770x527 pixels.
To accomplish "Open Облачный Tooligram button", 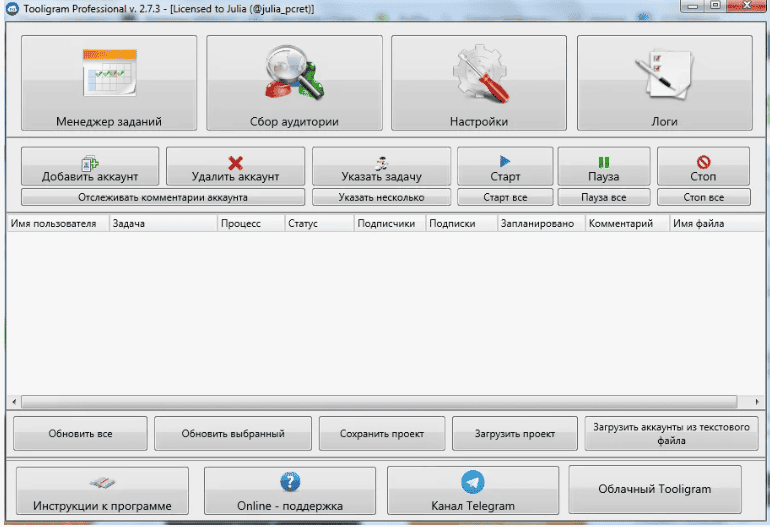I will (x=655, y=490).
